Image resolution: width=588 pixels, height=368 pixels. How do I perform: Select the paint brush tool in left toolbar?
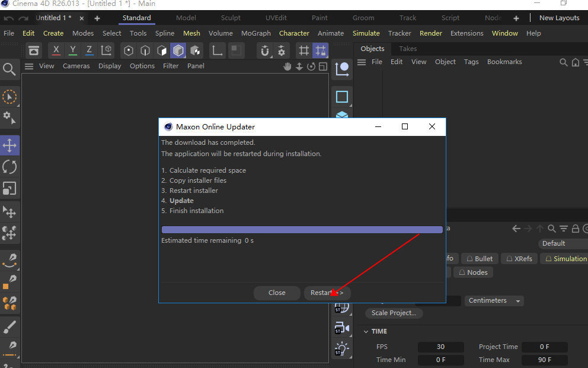pos(9,326)
